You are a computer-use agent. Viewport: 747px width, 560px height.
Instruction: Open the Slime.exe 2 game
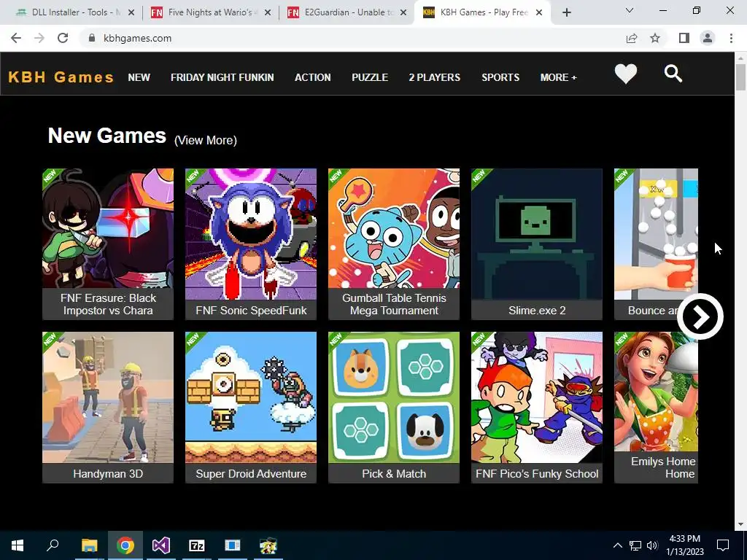tap(537, 244)
